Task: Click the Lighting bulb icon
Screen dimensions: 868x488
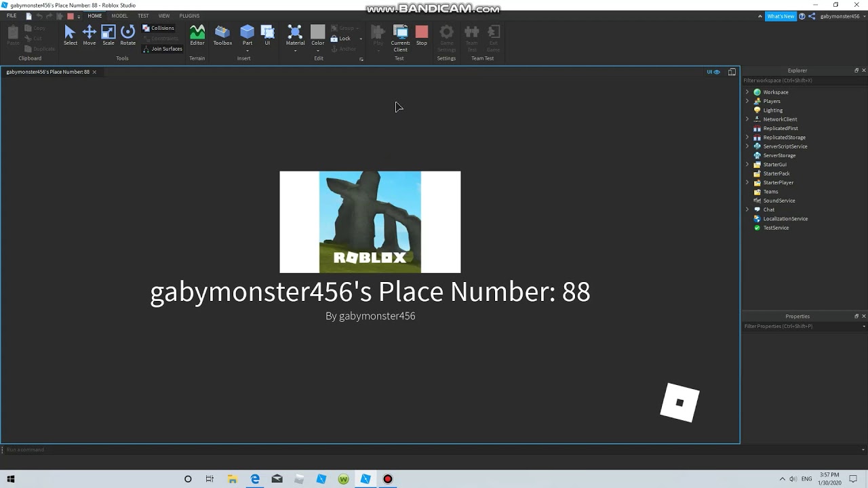Action: [x=757, y=110]
